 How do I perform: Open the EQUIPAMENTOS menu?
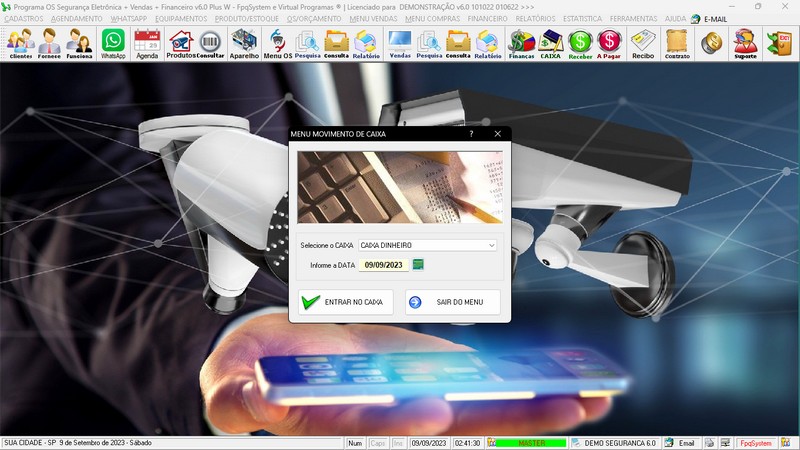click(x=181, y=19)
